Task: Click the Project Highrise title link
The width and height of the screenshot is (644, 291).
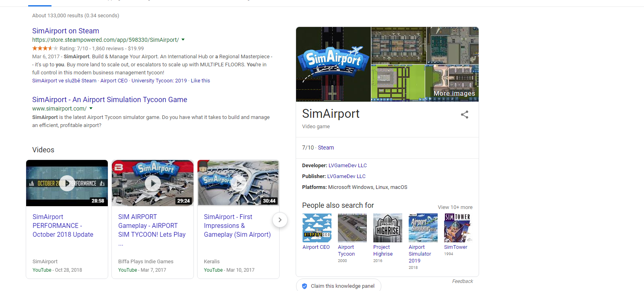Action: pyautogui.click(x=383, y=251)
